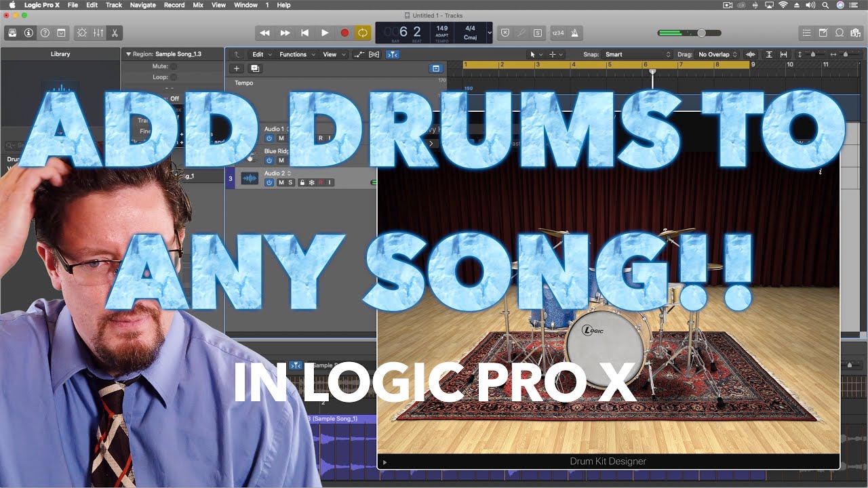Open Quick Help question mark button
This screenshot has height=488, width=868.
(45, 33)
